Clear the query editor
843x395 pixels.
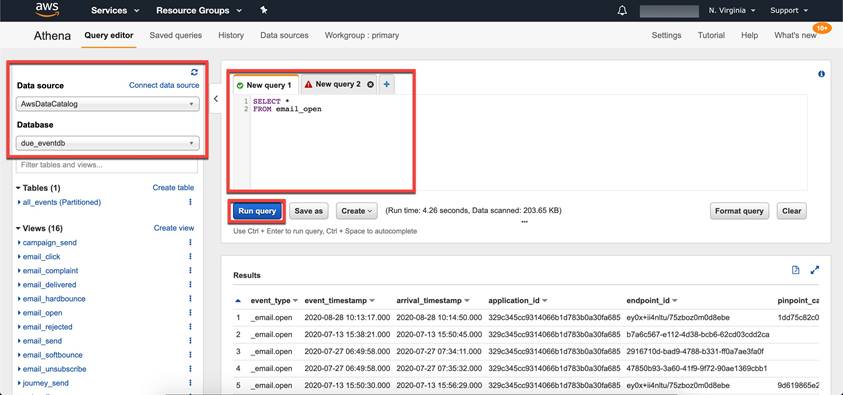click(x=791, y=211)
